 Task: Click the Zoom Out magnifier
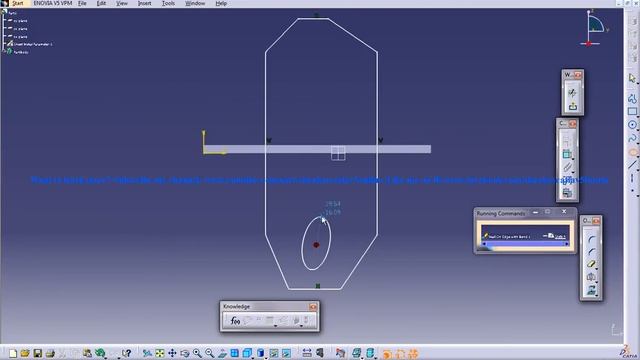pyautogui.click(x=209, y=353)
